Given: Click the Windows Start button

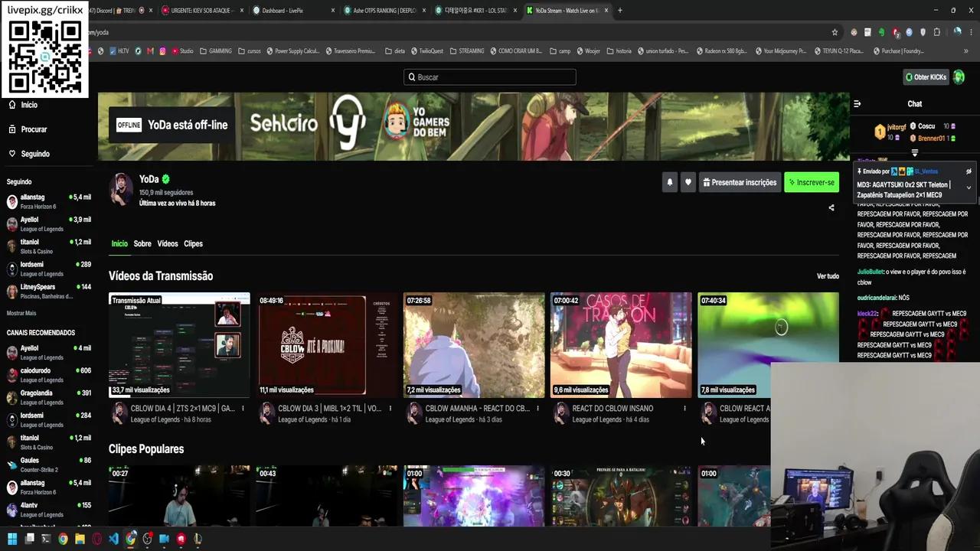Looking at the screenshot, I should 11,539.
